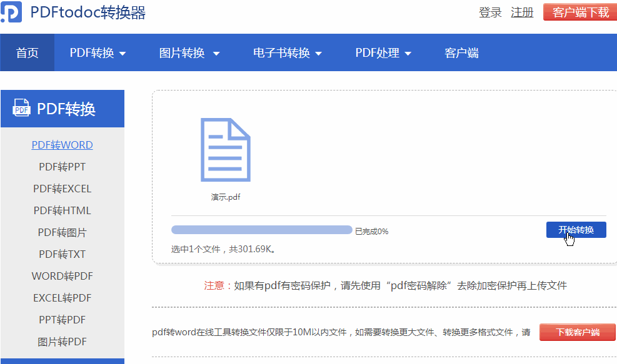The image size is (617, 364).
Task: Switch to the 首页 tab
Action: coord(27,52)
